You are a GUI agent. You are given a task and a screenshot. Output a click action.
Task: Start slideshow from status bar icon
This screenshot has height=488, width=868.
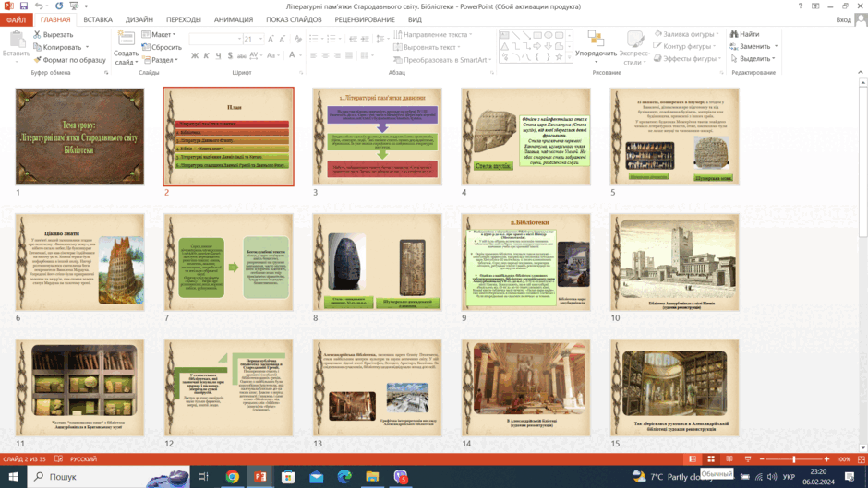pos(748,459)
